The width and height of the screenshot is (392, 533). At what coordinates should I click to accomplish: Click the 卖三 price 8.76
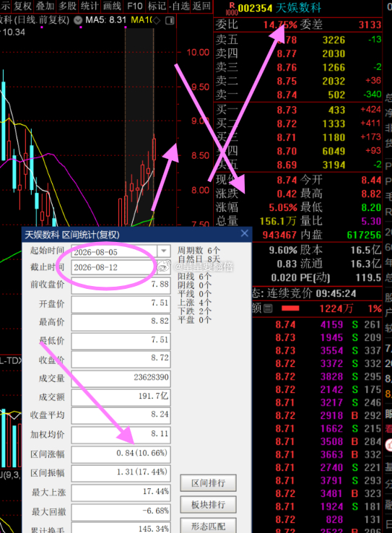click(287, 67)
